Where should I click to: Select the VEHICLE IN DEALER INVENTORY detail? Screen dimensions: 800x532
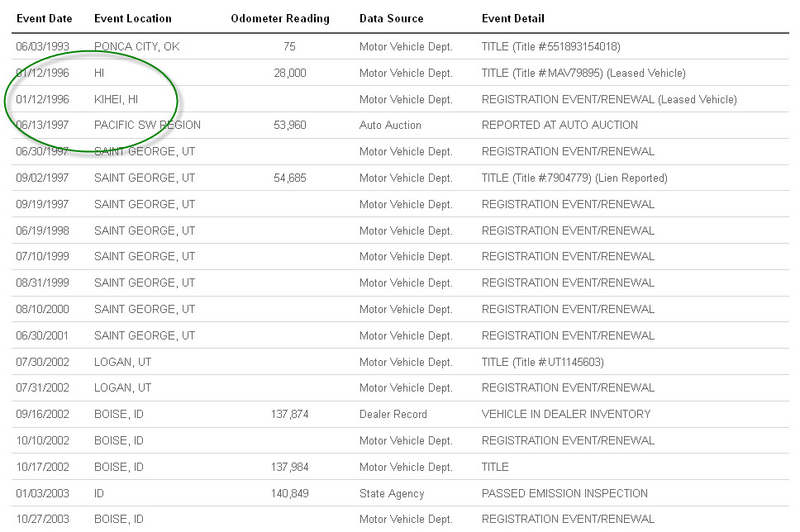[x=565, y=415]
